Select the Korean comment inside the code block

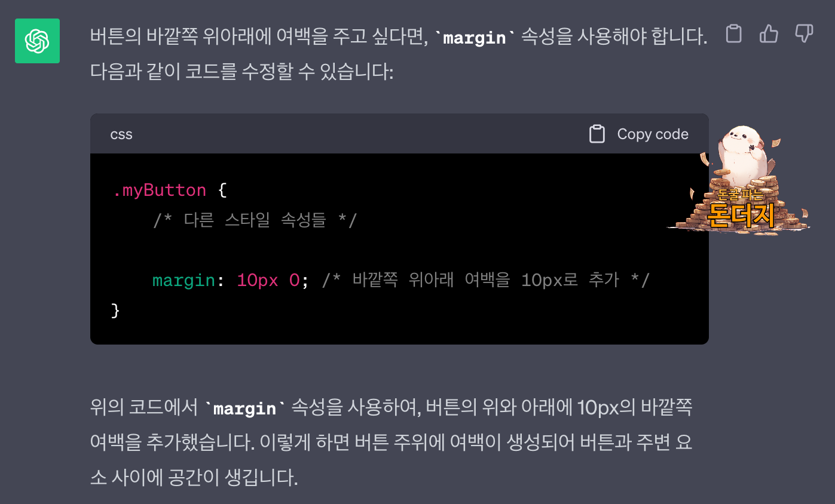254,220
